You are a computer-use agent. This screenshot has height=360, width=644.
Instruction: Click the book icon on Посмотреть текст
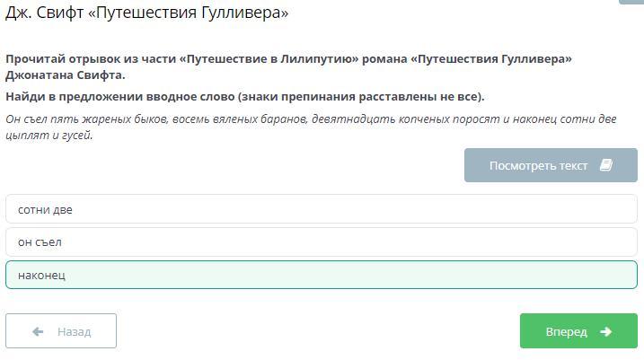(606, 165)
